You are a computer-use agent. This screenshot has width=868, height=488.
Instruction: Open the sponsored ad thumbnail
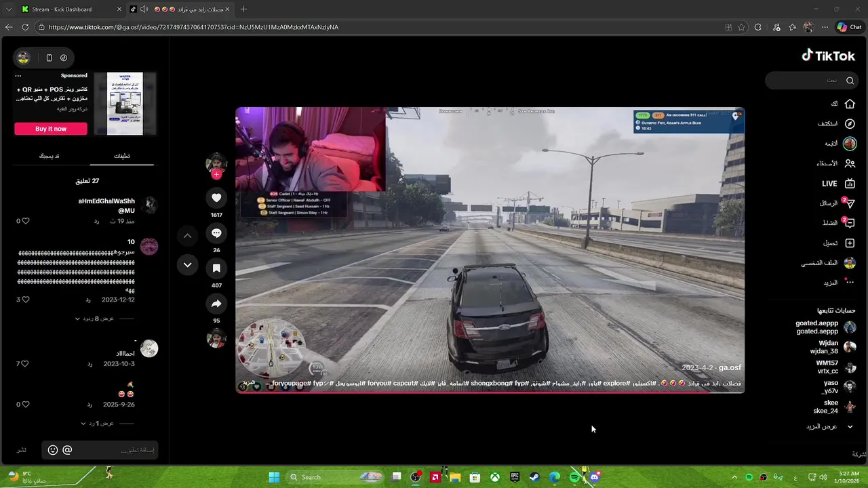pyautogui.click(x=125, y=104)
